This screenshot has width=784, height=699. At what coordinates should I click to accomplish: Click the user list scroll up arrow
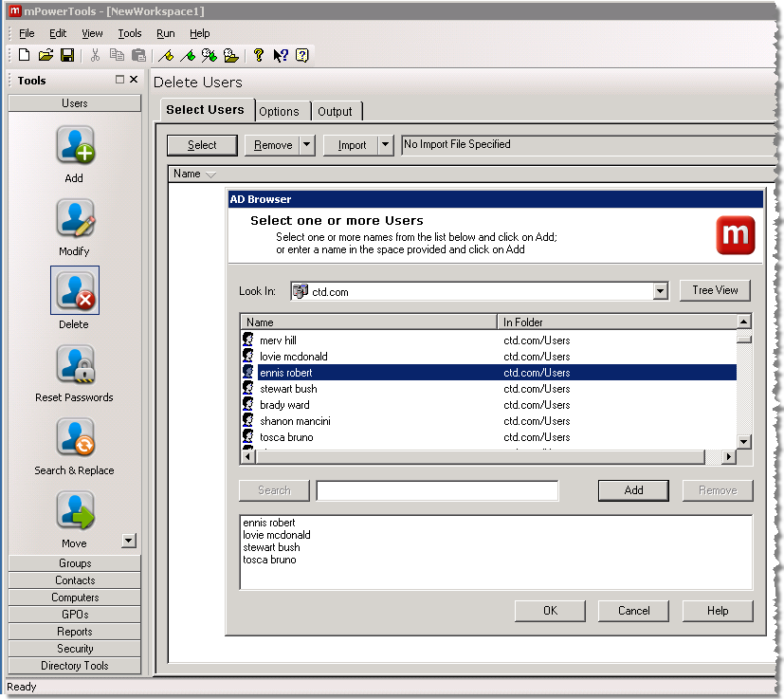(744, 322)
